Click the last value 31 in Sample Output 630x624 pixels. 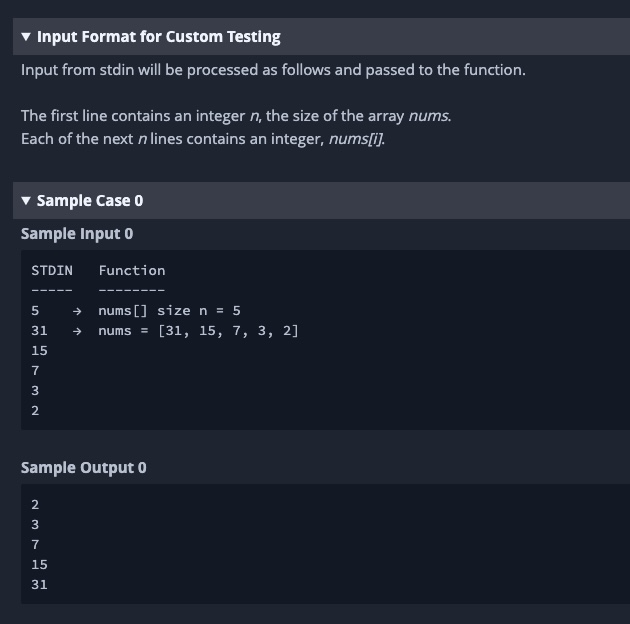tap(40, 585)
